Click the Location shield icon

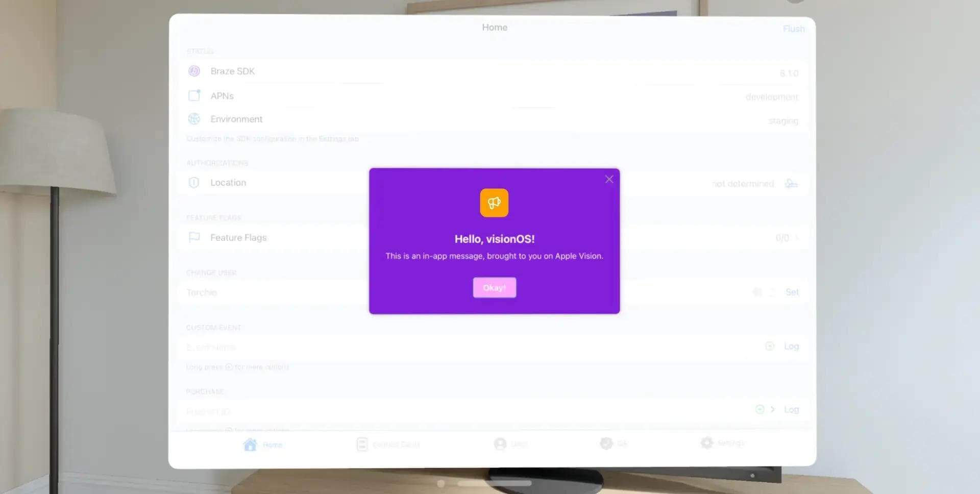pos(194,183)
